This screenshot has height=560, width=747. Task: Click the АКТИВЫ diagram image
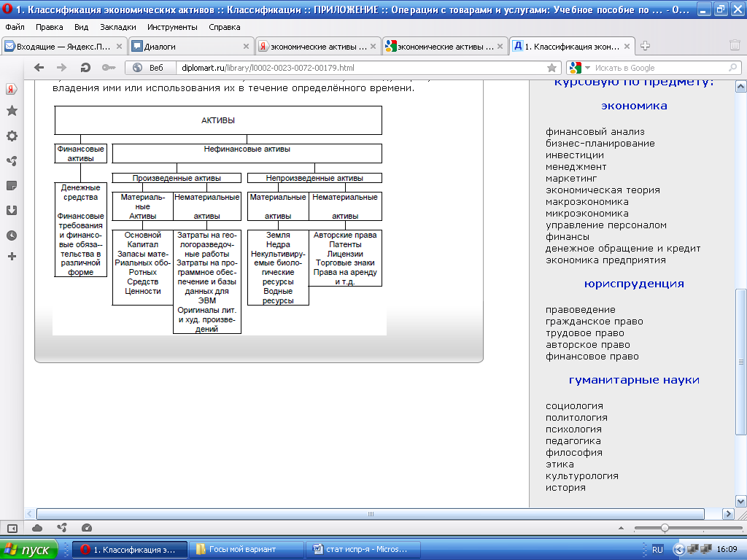coord(219,219)
